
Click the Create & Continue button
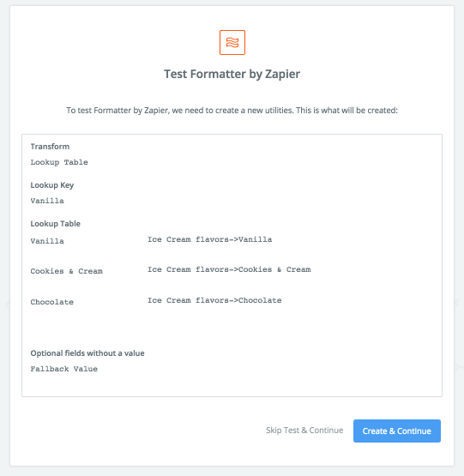point(397,431)
